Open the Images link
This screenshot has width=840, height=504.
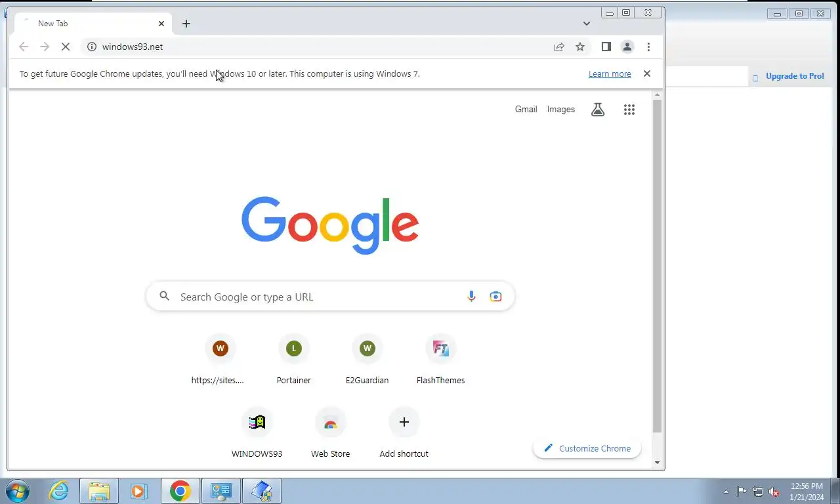(561, 110)
